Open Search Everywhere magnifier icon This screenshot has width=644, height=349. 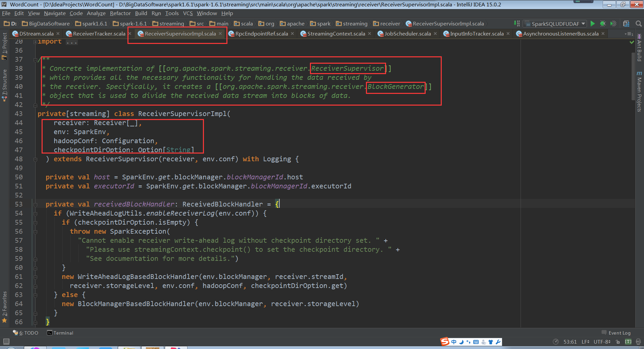point(639,23)
